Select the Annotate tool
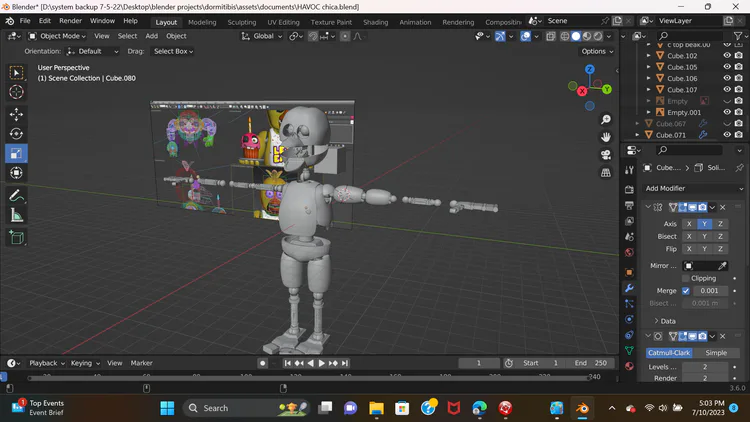Screen dimensions: 750x422 tap(16, 196)
